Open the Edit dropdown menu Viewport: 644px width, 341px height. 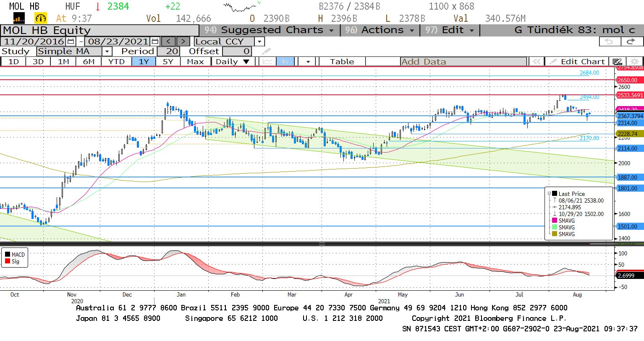coord(449,30)
